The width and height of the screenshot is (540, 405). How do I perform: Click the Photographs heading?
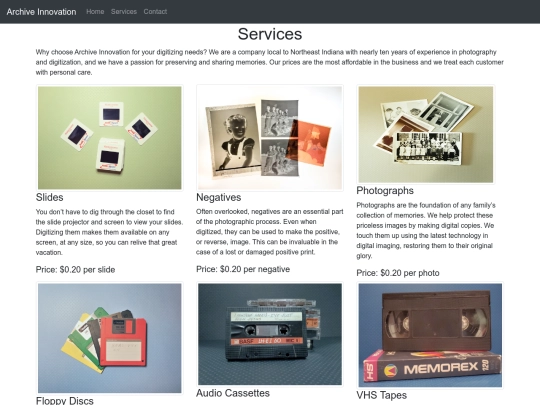click(385, 190)
